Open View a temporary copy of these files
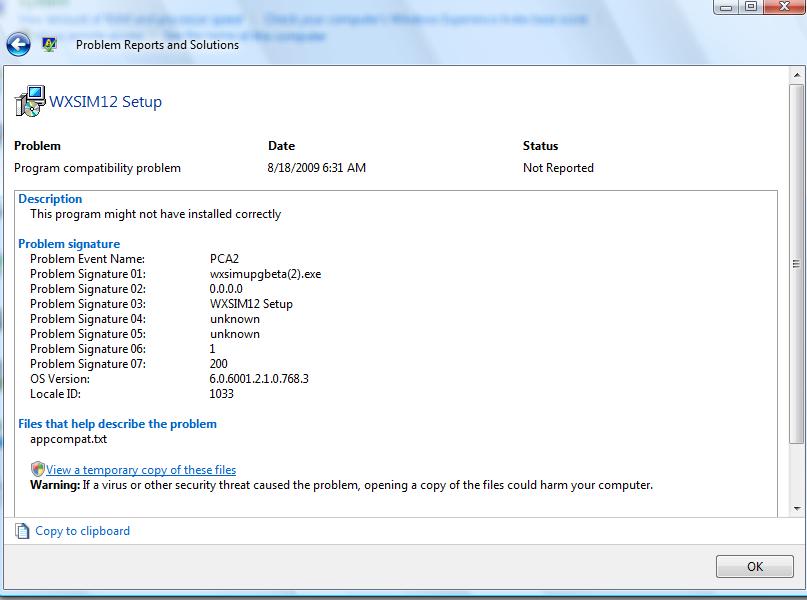The width and height of the screenshot is (807, 600). point(141,470)
